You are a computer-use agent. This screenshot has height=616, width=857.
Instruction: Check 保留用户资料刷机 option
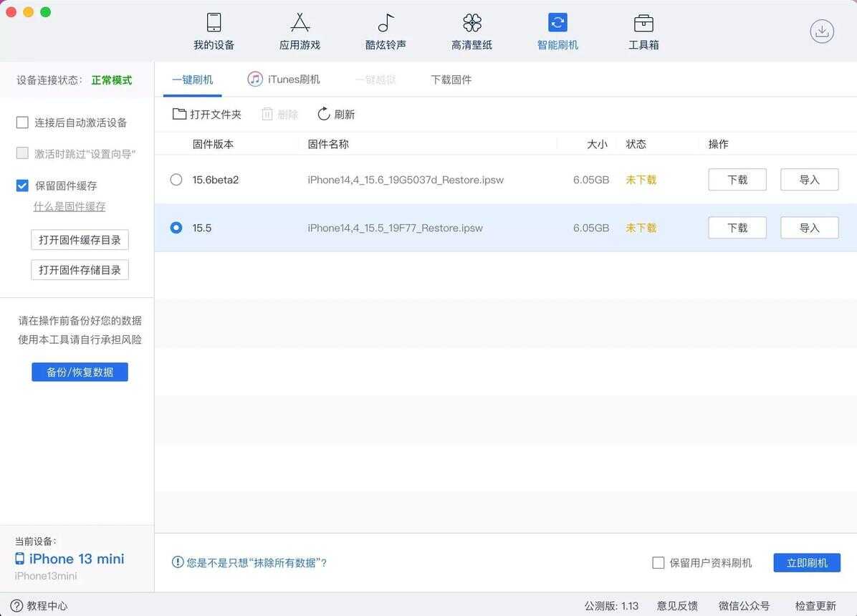pos(658,563)
